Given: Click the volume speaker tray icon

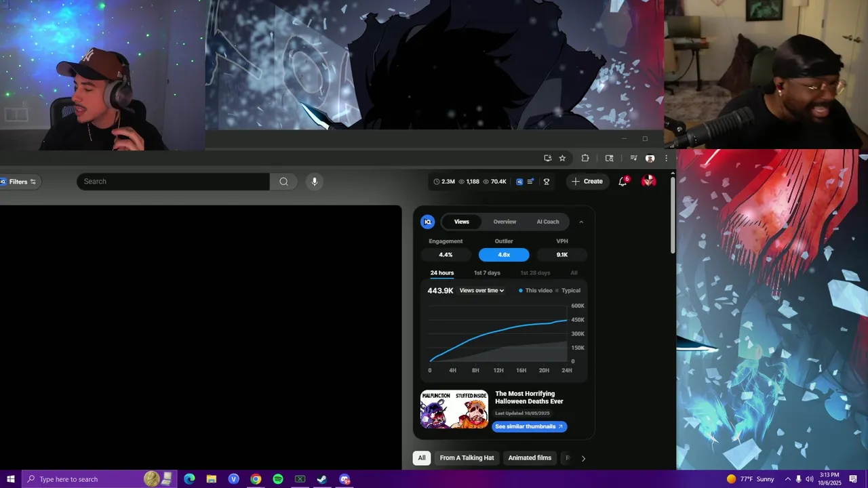Looking at the screenshot, I should click(x=810, y=479).
